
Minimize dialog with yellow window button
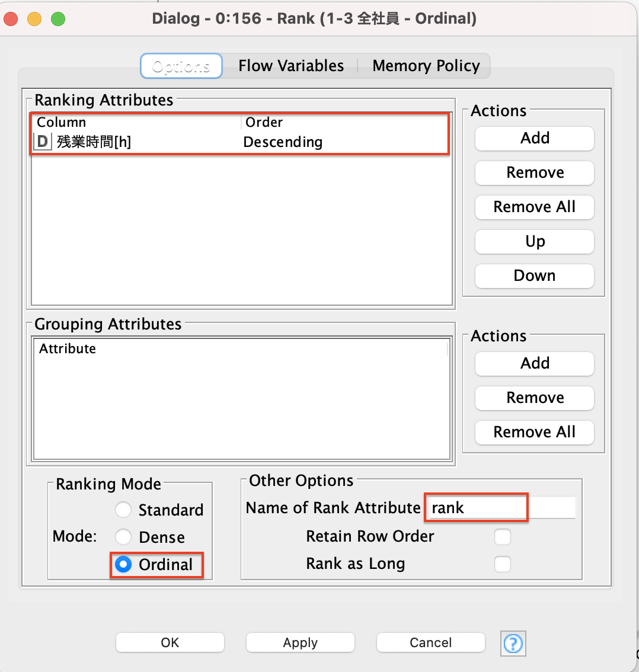tap(34, 19)
